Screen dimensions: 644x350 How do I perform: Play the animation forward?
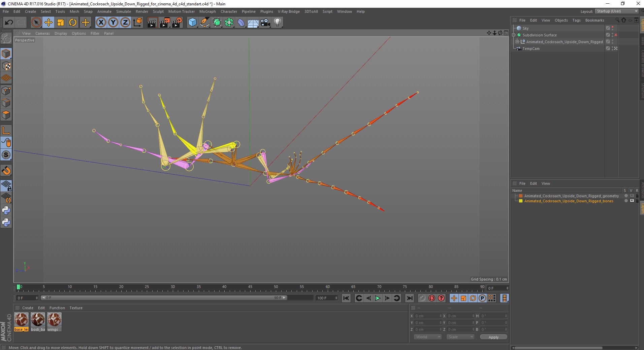(x=378, y=298)
